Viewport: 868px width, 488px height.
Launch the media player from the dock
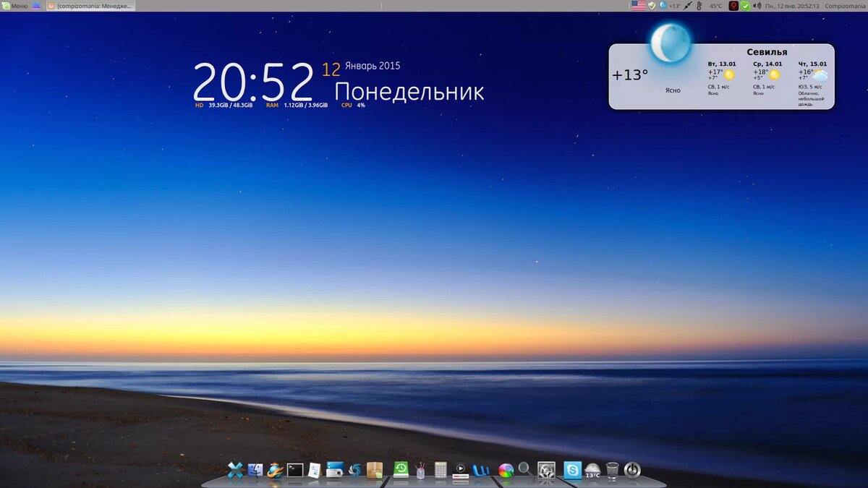[x=460, y=470]
